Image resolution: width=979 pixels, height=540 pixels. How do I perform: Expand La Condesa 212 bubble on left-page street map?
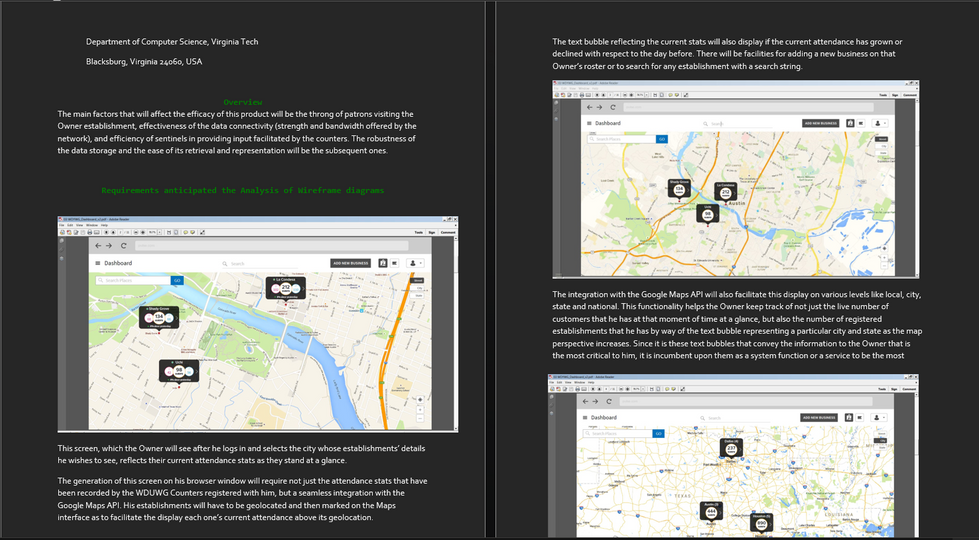[303, 288]
